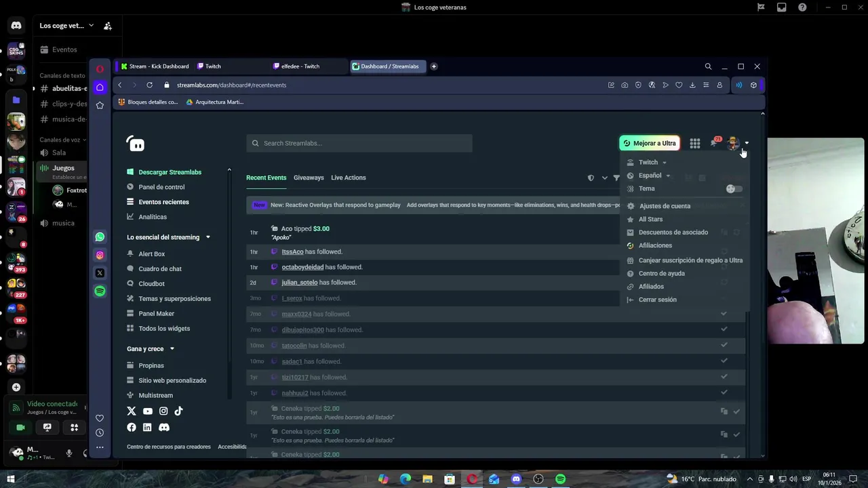Open WhatsApp in the Opera sidebar
Viewport: 868px width, 488px height.
click(x=100, y=237)
